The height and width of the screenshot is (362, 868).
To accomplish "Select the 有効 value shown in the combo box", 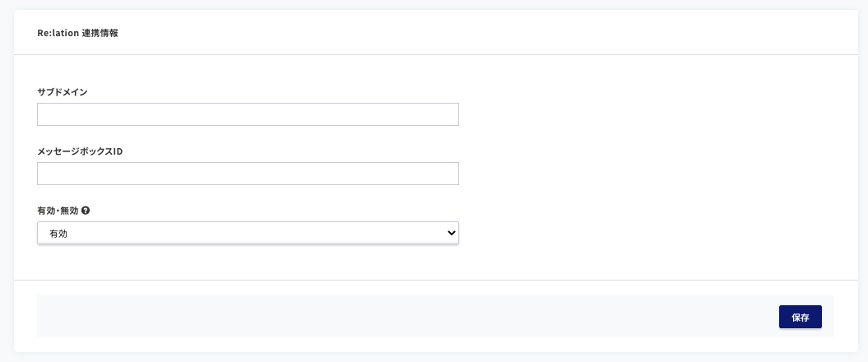I will pos(58,234).
